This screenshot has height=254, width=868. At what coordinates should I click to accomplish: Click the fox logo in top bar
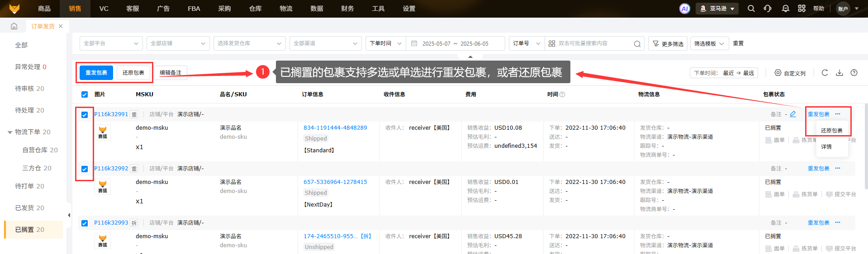pos(14,9)
